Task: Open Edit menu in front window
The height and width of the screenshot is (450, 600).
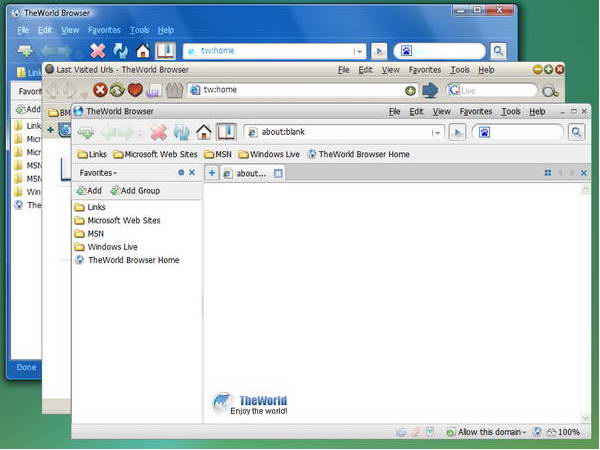Action: tap(416, 111)
